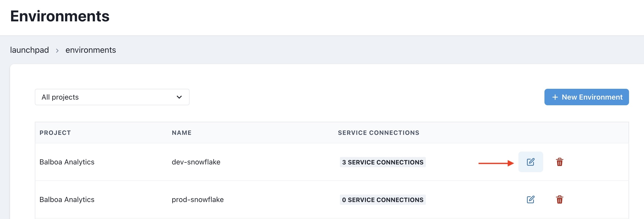Click the Environments page heading
Screen dimensions: 644x219
pyautogui.click(x=60, y=16)
